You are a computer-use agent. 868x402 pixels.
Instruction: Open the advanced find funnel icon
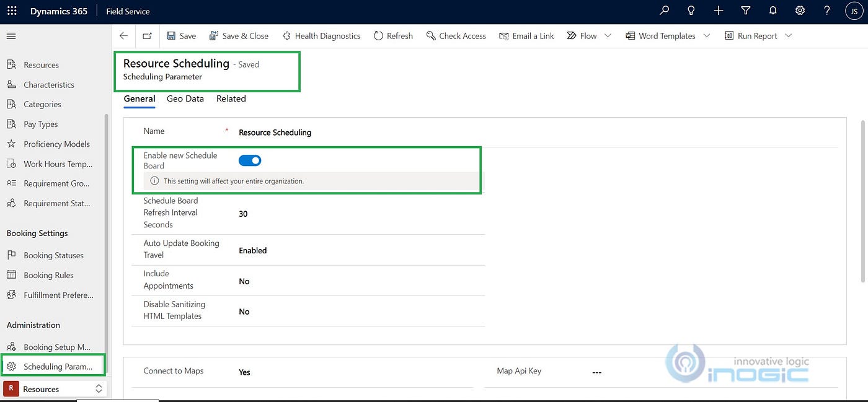746,11
